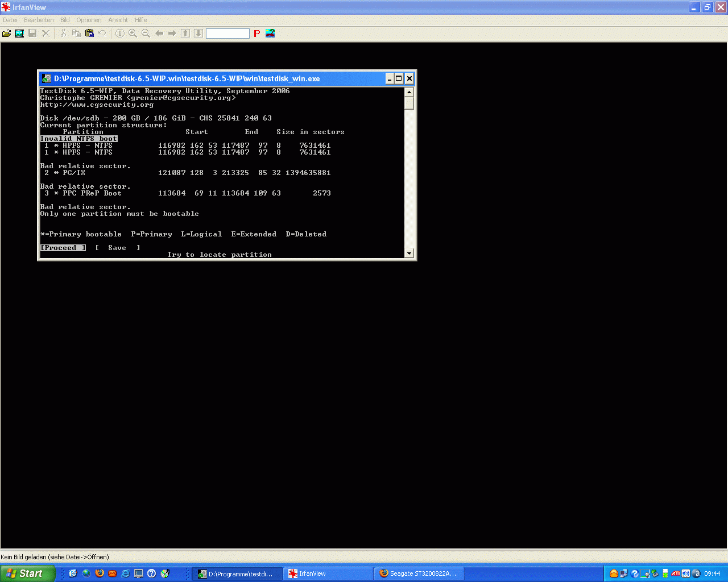Open the Datei menu
Image resolution: width=728 pixels, height=582 pixels.
coord(10,20)
